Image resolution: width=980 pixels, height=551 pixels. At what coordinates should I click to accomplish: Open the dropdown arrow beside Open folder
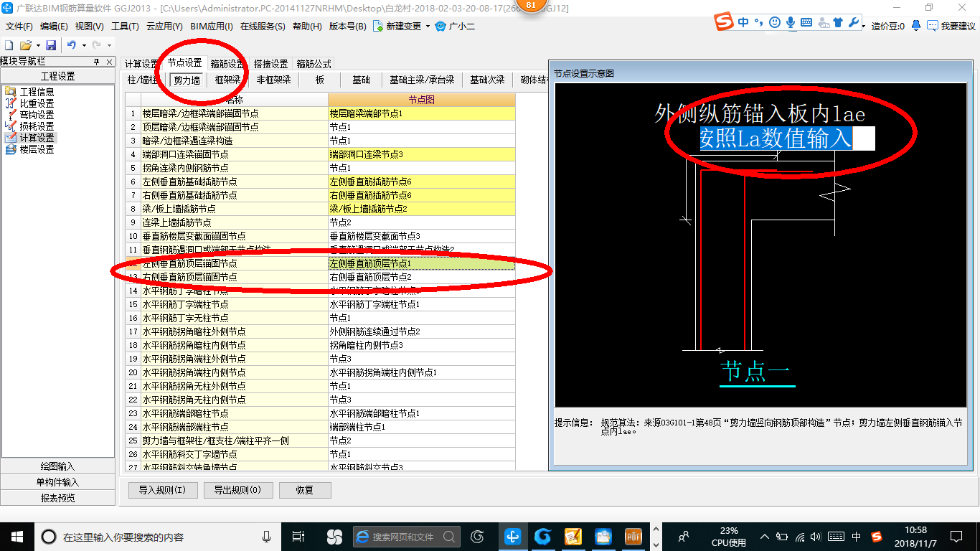[x=37, y=45]
